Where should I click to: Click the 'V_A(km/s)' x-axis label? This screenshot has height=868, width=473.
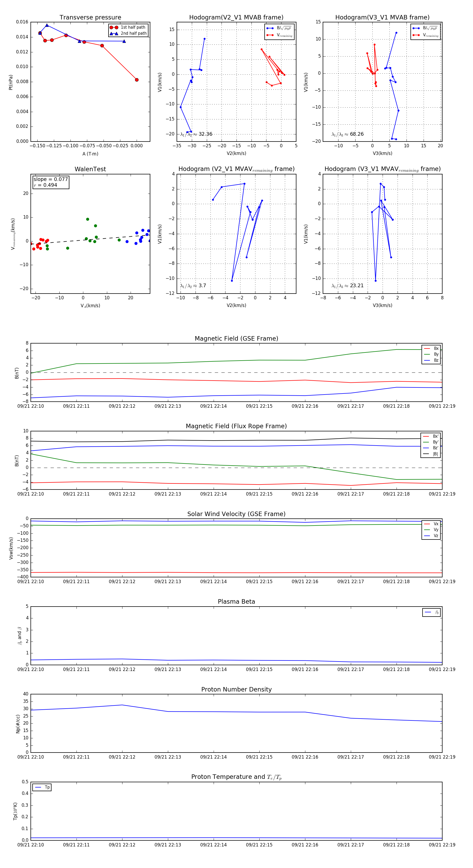[x=90, y=306]
